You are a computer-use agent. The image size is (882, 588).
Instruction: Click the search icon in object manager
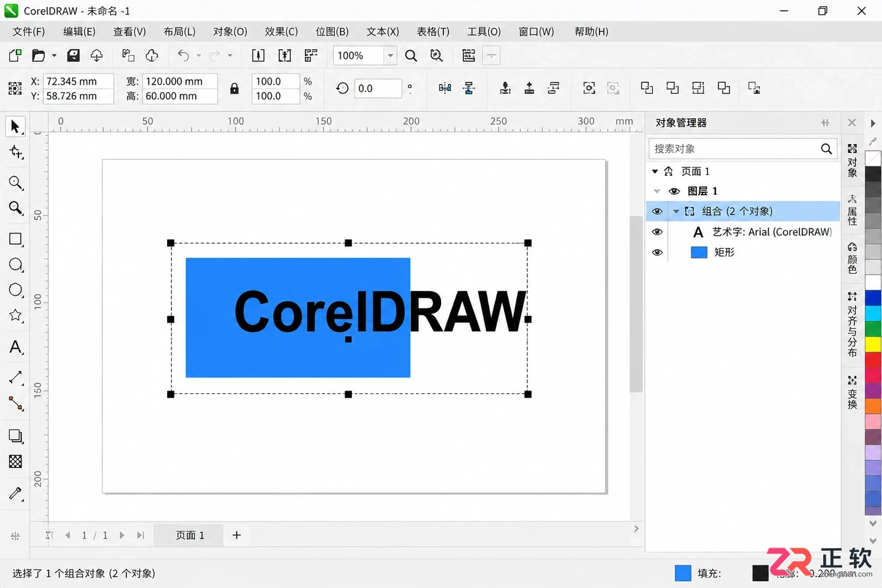click(826, 149)
